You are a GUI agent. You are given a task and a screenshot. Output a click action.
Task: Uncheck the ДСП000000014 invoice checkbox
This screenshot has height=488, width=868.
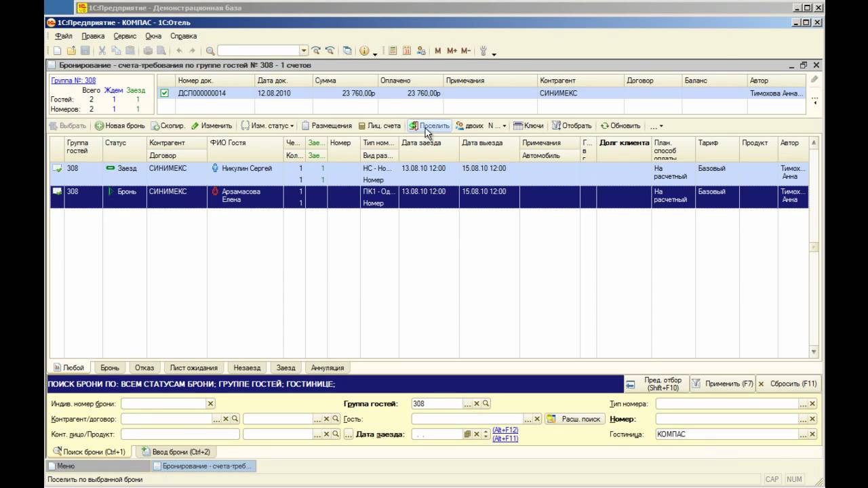coord(164,94)
